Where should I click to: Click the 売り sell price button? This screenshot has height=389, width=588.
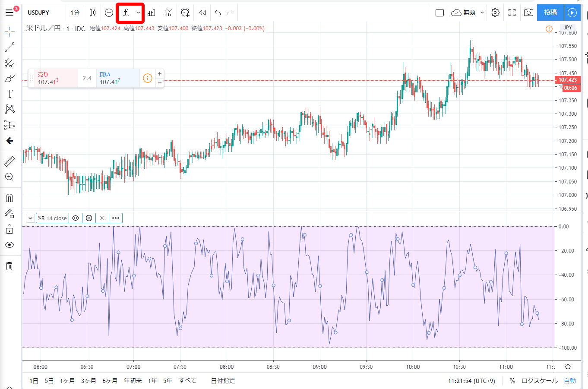tap(56, 78)
